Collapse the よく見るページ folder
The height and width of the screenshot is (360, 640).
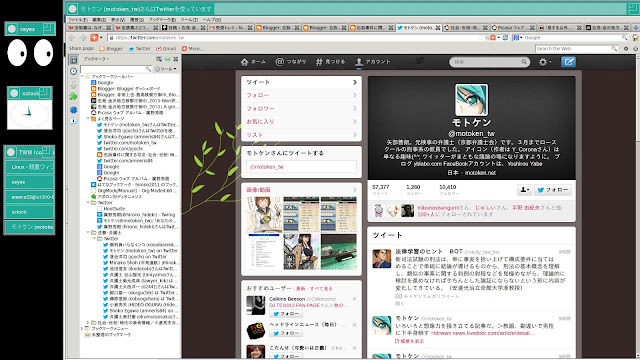pos(88,119)
